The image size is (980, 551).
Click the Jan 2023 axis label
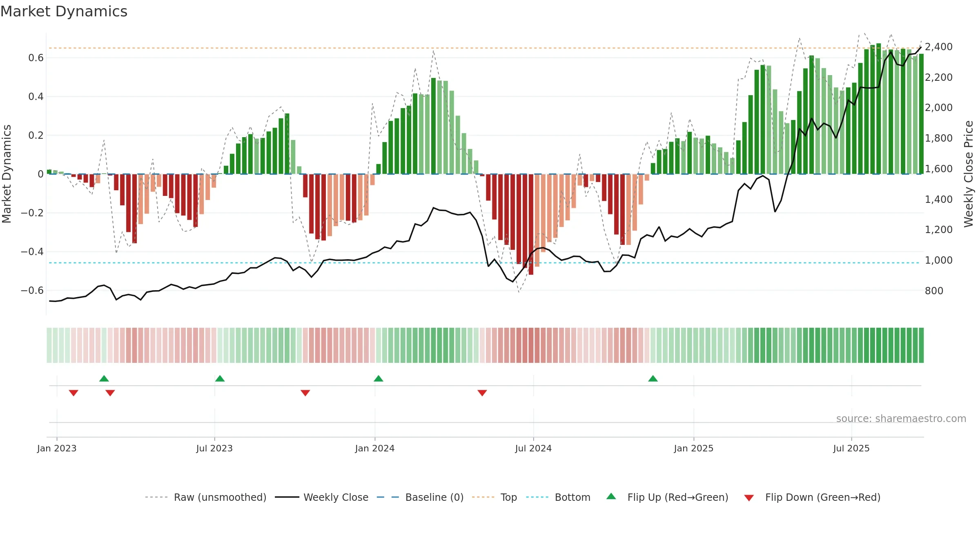pos(57,448)
